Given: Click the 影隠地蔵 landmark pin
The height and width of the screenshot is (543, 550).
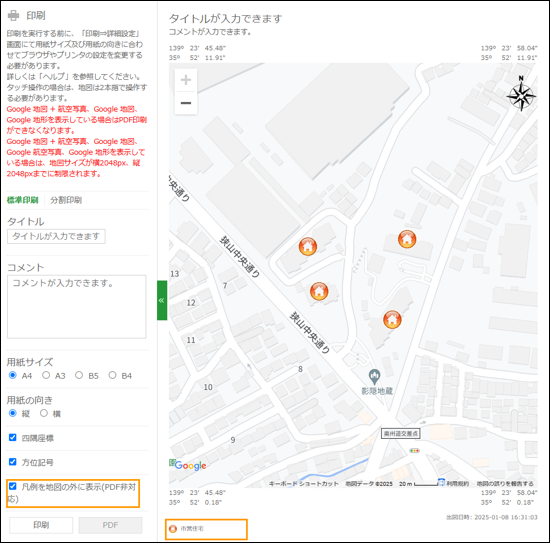Looking at the screenshot, I should pos(374,377).
